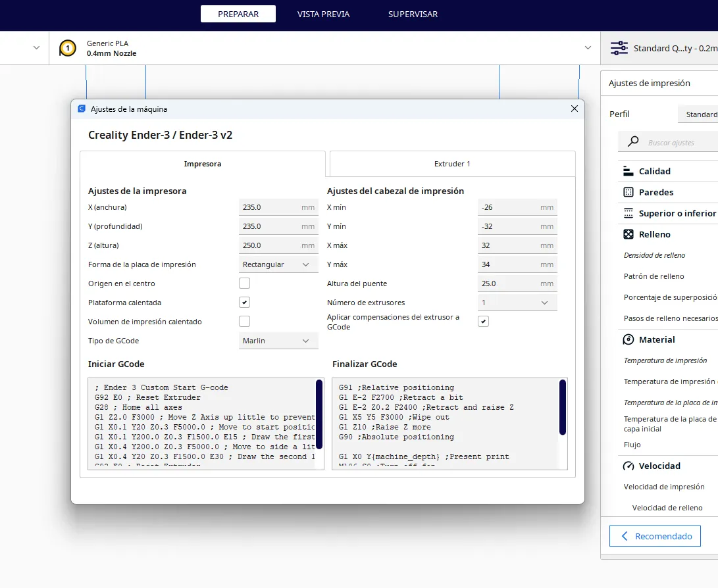The width and height of the screenshot is (718, 588).
Task: Select the Patrón de relleno setting
Action: pos(654,276)
